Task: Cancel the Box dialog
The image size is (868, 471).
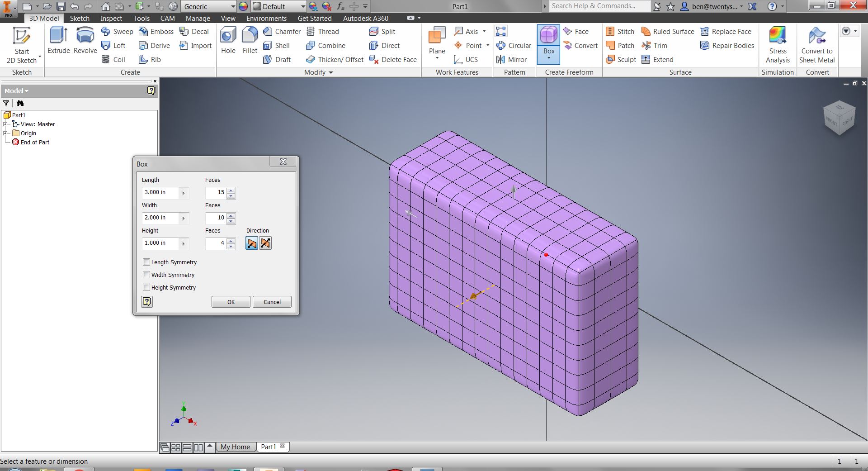Action: pos(272,302)
